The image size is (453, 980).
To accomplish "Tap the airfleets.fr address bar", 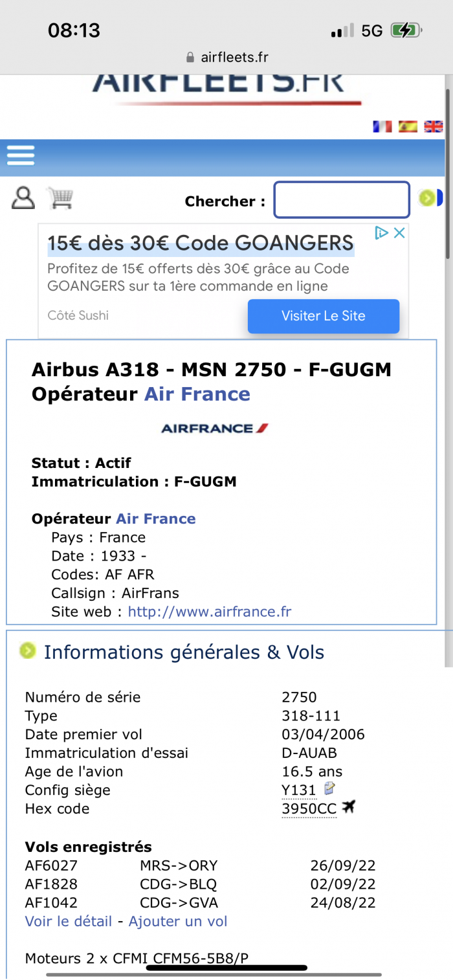I will [x=226, y=57].
